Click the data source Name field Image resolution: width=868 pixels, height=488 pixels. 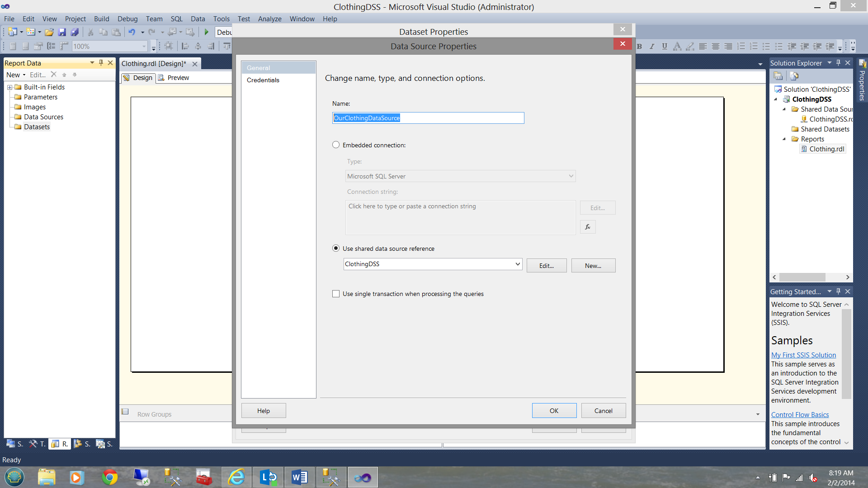pos(428,118)
